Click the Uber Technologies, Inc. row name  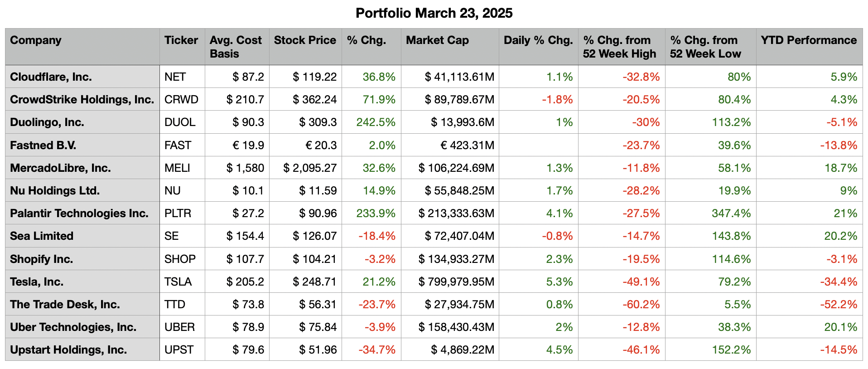[x=73, y=327]
